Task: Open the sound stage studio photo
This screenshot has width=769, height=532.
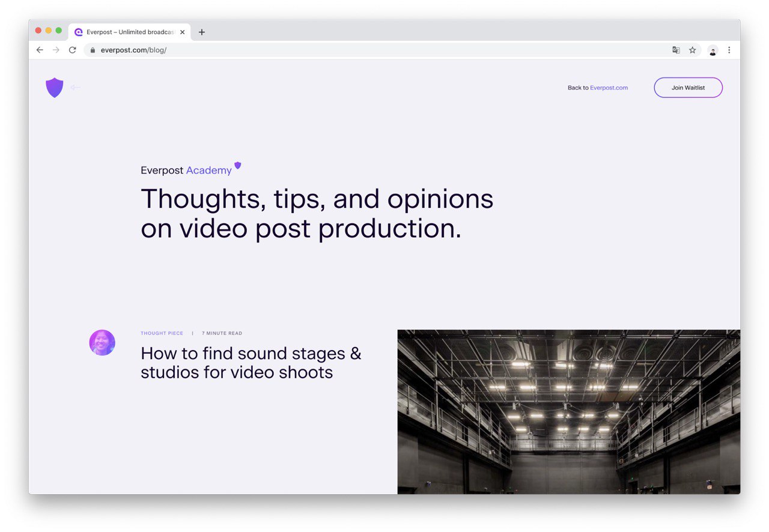Action: [x=568, y=411]
